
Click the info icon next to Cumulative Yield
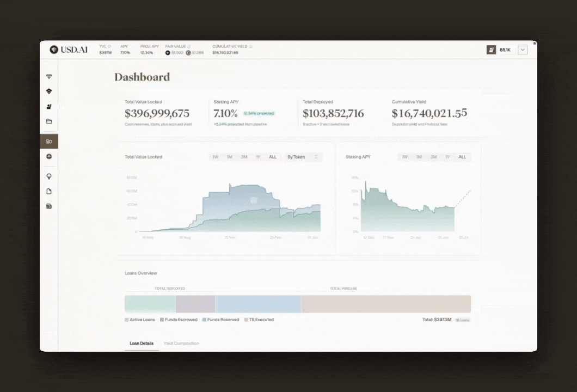(251, 46)
